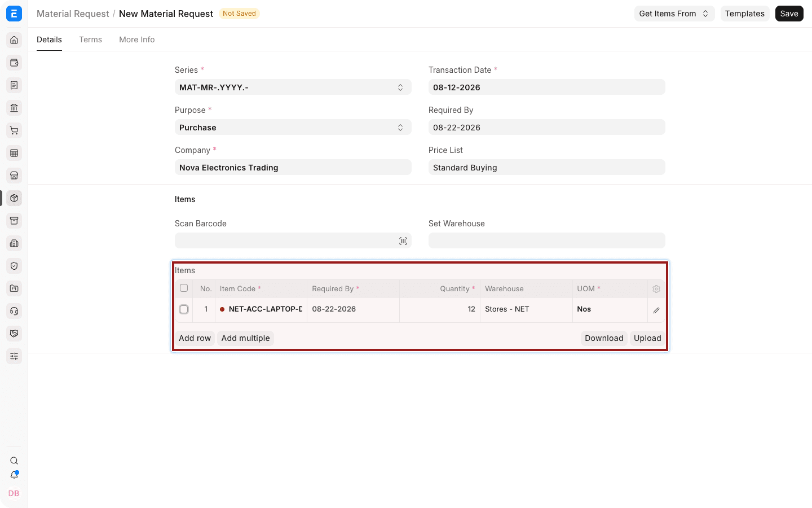Tick the select-all checkbox in items header

[184, 288]
